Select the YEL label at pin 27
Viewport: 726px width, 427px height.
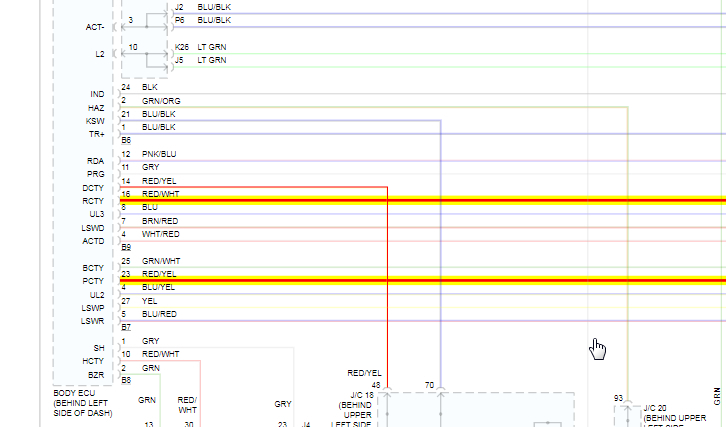pos(149,301)
